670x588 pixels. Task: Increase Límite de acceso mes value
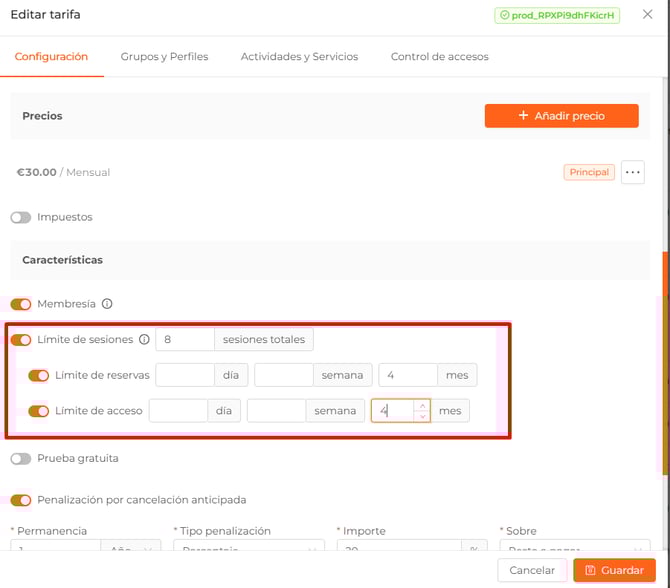click(423, 405)
